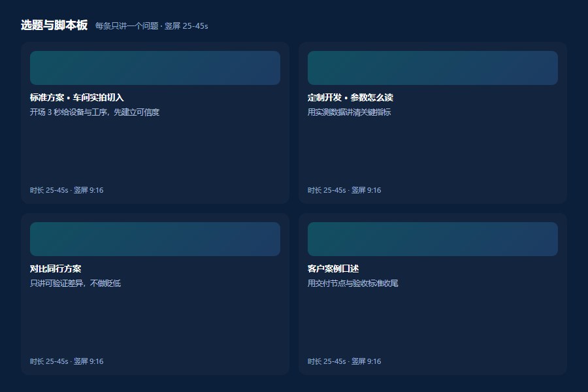Click description 用实测数据讲清关键指标
Screen dimensions: 588x392
[349, 112]
